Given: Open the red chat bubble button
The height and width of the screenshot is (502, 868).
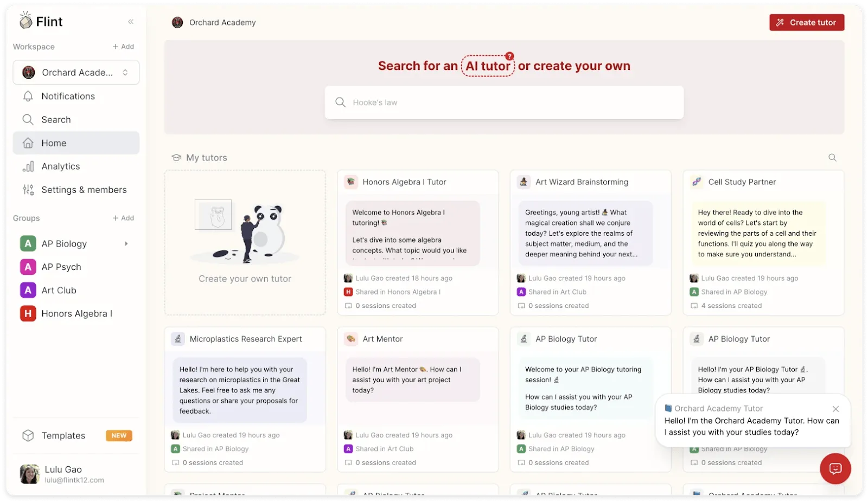Looking at the screenshot, I should pyautogui.click(x=835, y=468).
